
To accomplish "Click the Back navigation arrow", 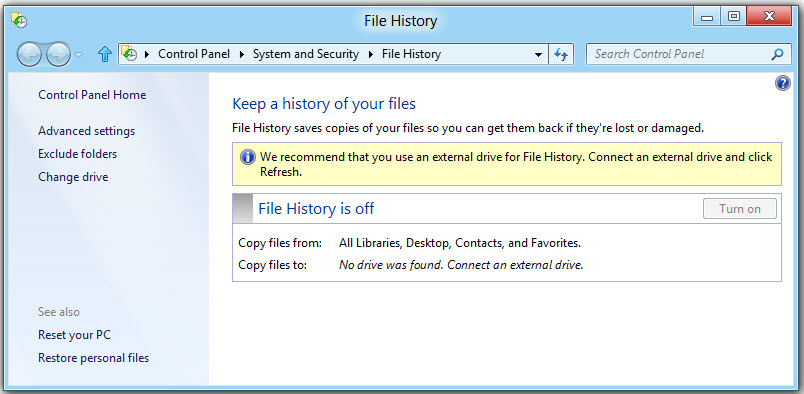I will 29,54.
